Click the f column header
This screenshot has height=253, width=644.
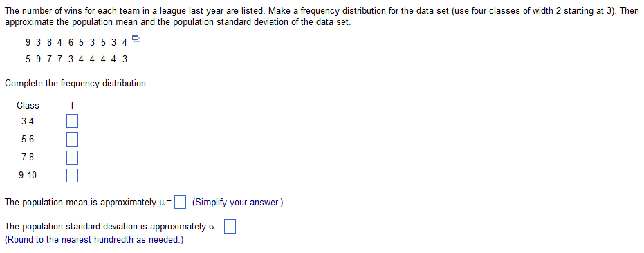click(72, 106)
